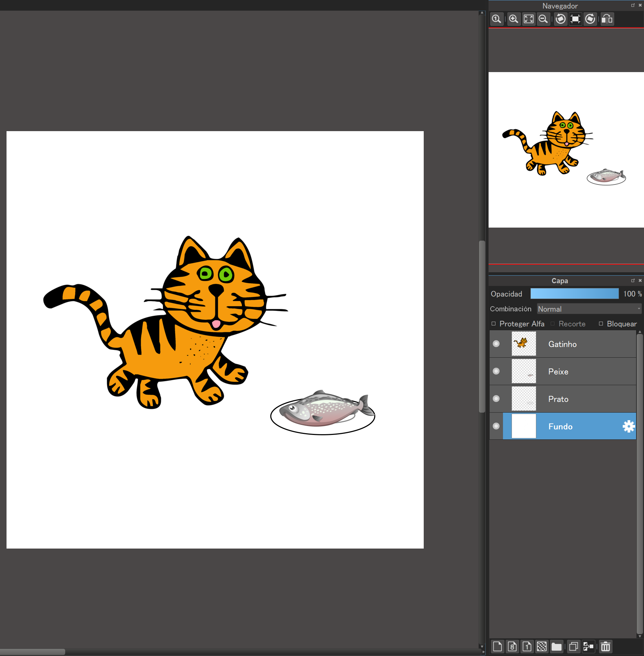Add a new halftone layer
The image size is (644, 656).
pyautogui.click(x=542, y=647)
